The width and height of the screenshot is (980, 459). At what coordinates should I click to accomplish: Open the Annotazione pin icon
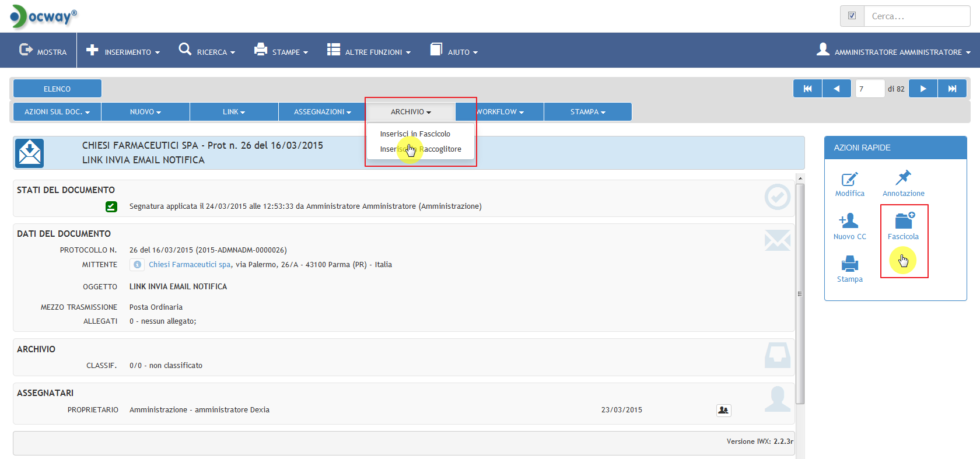point(903,178)
